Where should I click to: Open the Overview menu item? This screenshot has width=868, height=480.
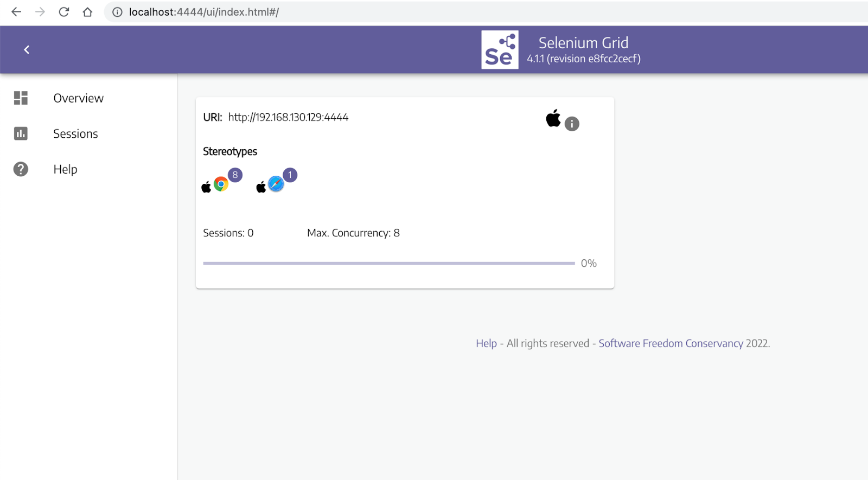[78, 98]
